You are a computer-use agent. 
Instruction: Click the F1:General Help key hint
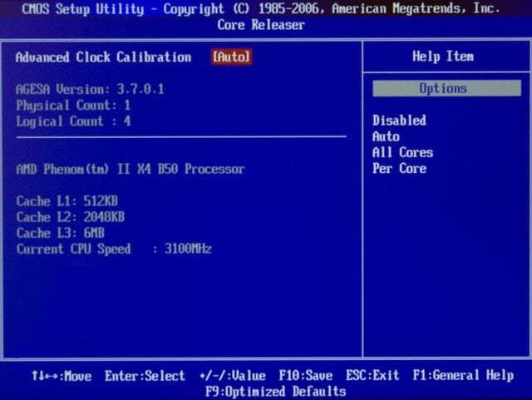click(x=463, y=375)
